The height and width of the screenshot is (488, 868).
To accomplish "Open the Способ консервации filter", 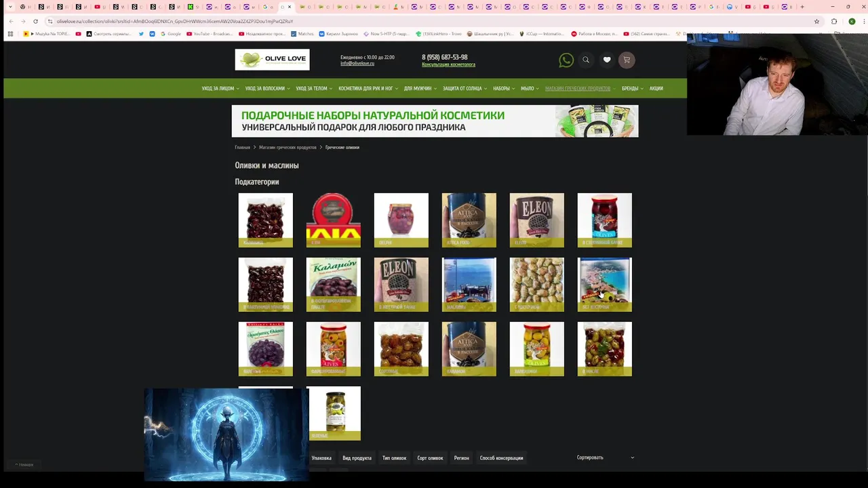I will click(x=501, y=458).
